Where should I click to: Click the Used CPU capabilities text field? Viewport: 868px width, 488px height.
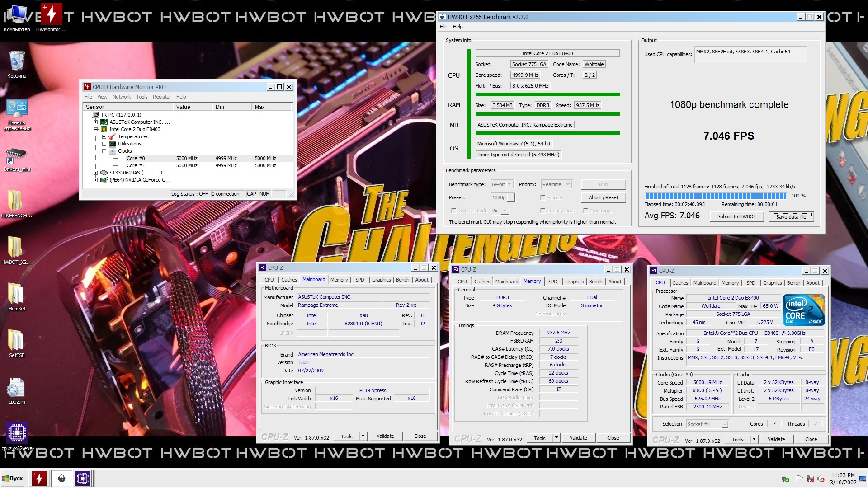point(750,54)
